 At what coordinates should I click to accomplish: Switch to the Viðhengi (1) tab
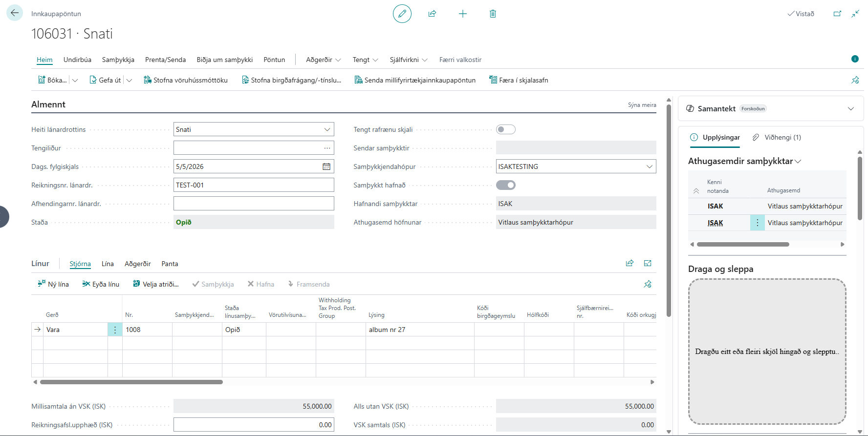click(777, 137)
